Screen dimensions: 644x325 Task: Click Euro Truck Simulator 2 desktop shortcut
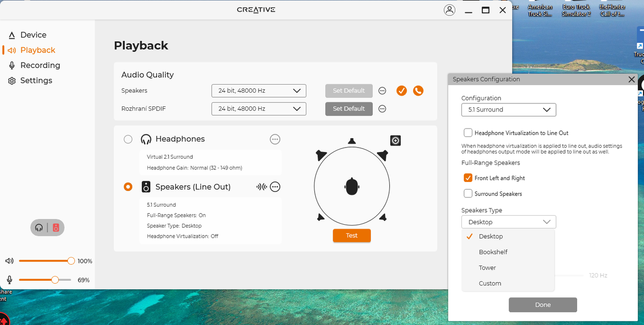[x=576, y=9]
